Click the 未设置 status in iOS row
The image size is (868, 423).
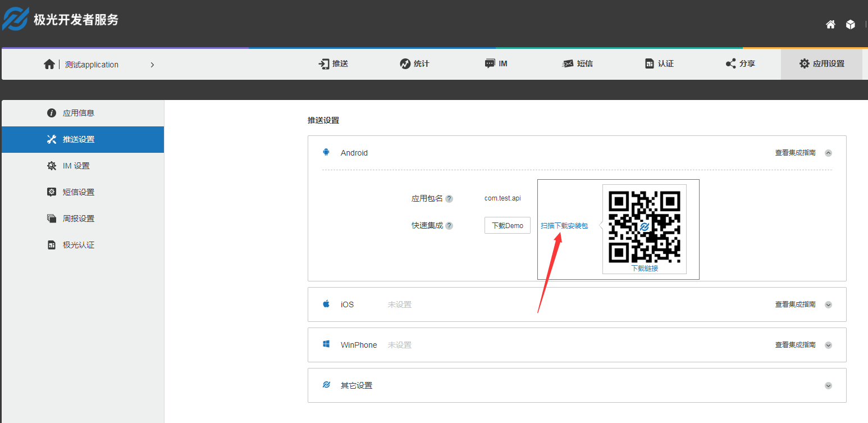click(x=400, y=304)
